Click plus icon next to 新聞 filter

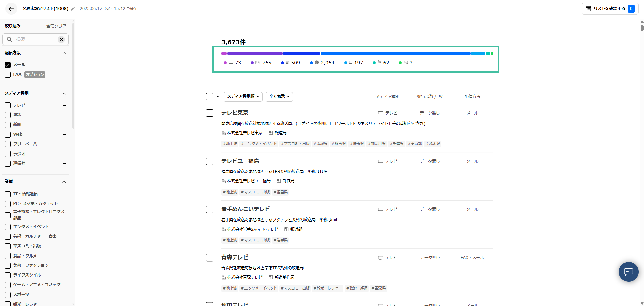click(64, 125)
